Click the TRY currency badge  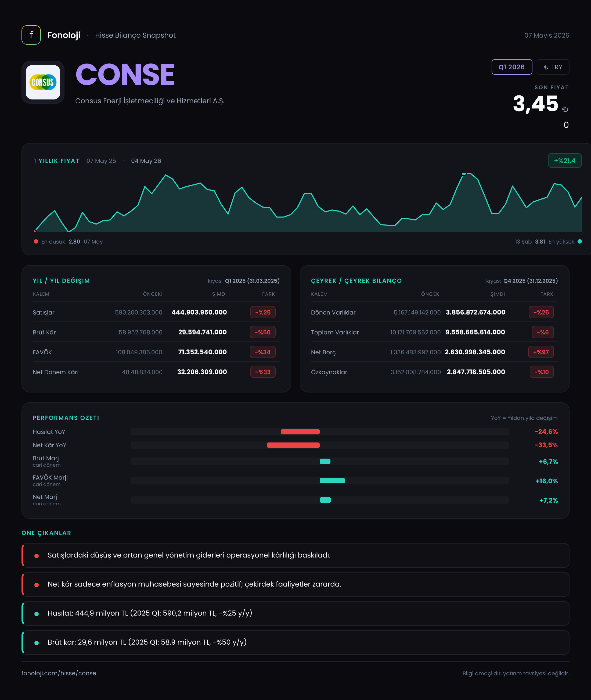pyautogui.click(x=553, y=67)
